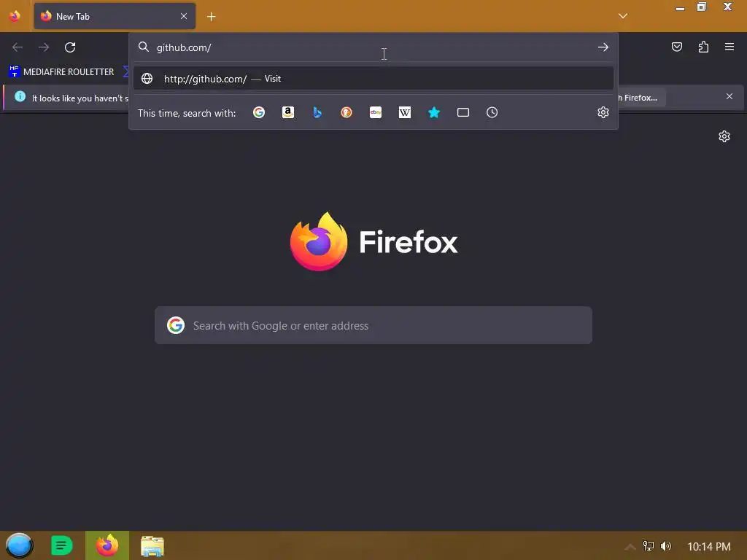Image resolution: width=747 pixels, height=560 pixels.
Task: Open Firefox View pinned tab icon
Action: (x=15, y=16)
